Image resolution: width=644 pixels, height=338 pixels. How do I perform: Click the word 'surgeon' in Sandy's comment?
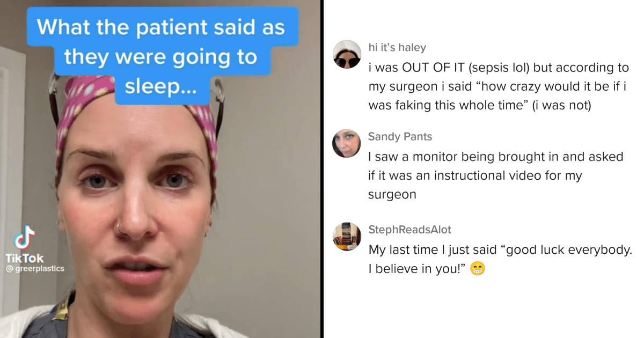(392, 195)
